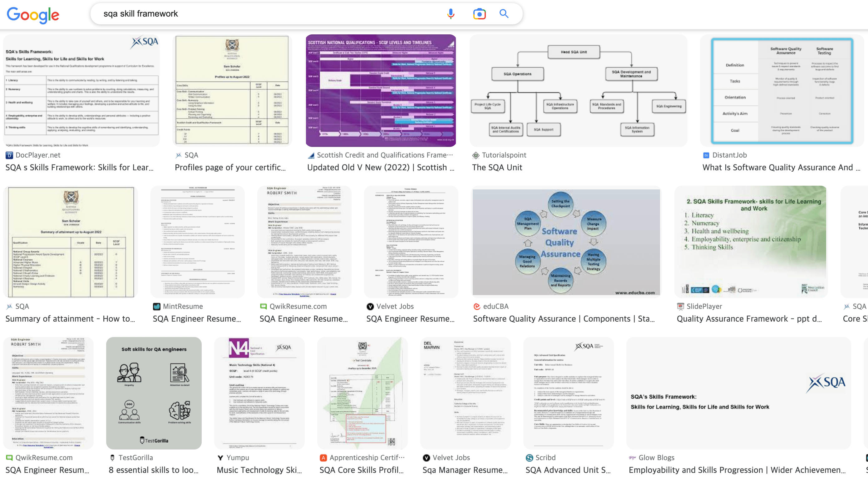Screen dimensions: 868x482
Task: Open the Software Quality Assurance cycle image
Action: click(x=566, y=242)
